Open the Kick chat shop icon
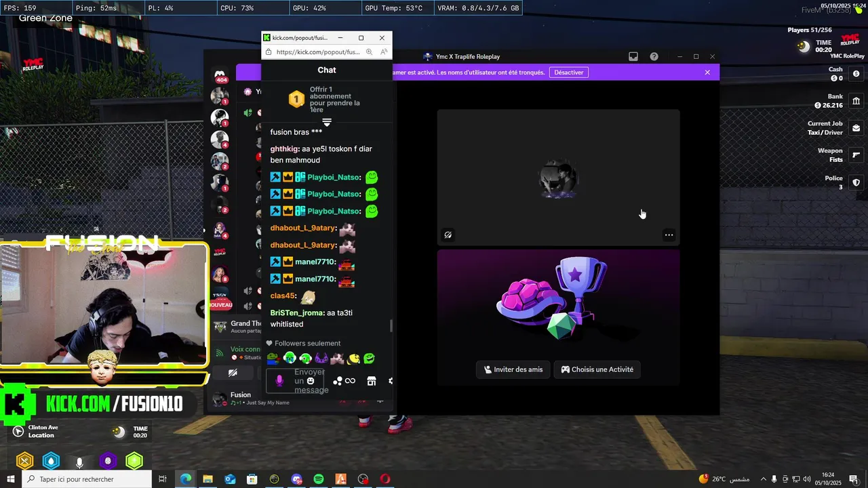 tap(372, 382)
